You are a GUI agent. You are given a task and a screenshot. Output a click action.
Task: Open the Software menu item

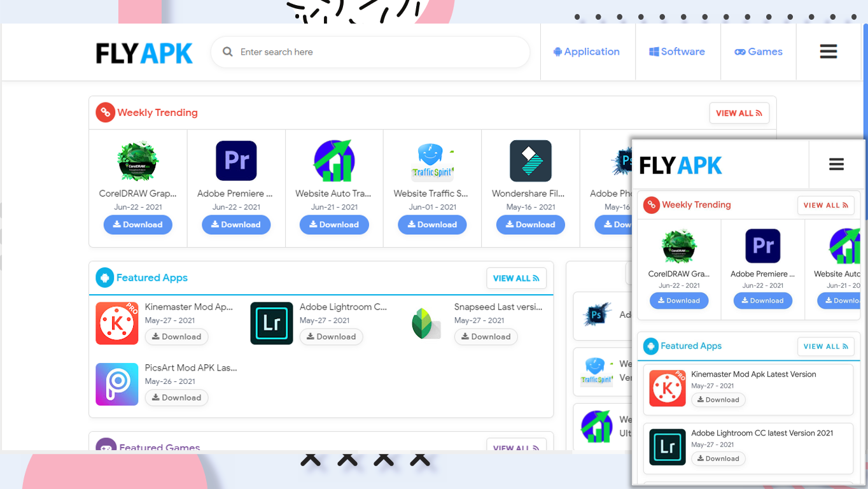click(677, 52)
